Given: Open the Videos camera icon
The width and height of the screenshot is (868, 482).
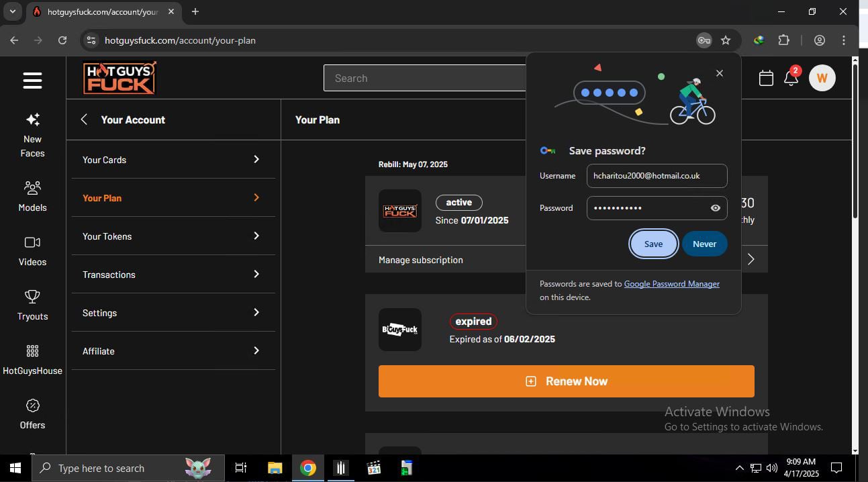Looking at the screenshot, I should (x=32, y=242).
